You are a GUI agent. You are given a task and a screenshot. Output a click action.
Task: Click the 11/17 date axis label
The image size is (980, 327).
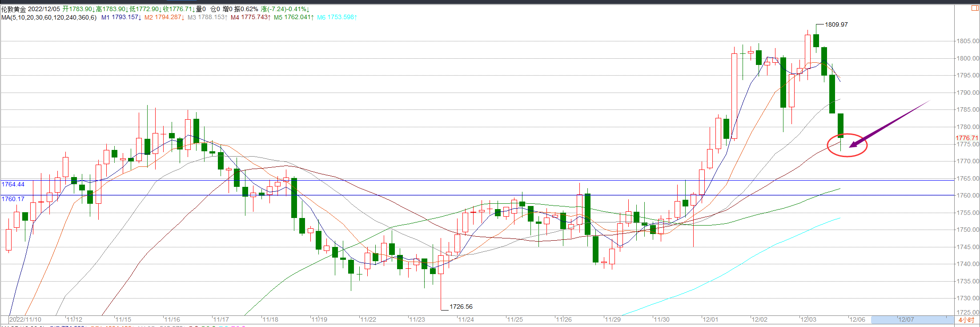[x=221, y=319]
